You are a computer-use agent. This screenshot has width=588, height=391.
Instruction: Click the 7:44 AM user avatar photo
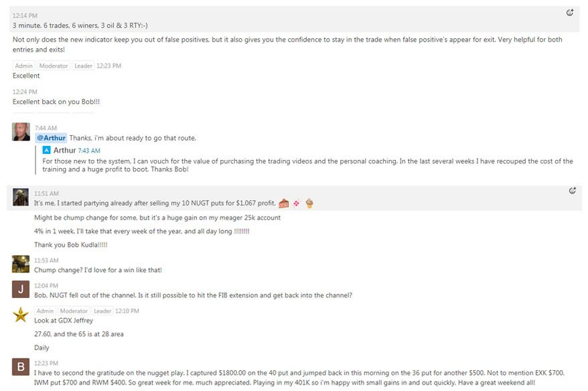pos(21,131)
